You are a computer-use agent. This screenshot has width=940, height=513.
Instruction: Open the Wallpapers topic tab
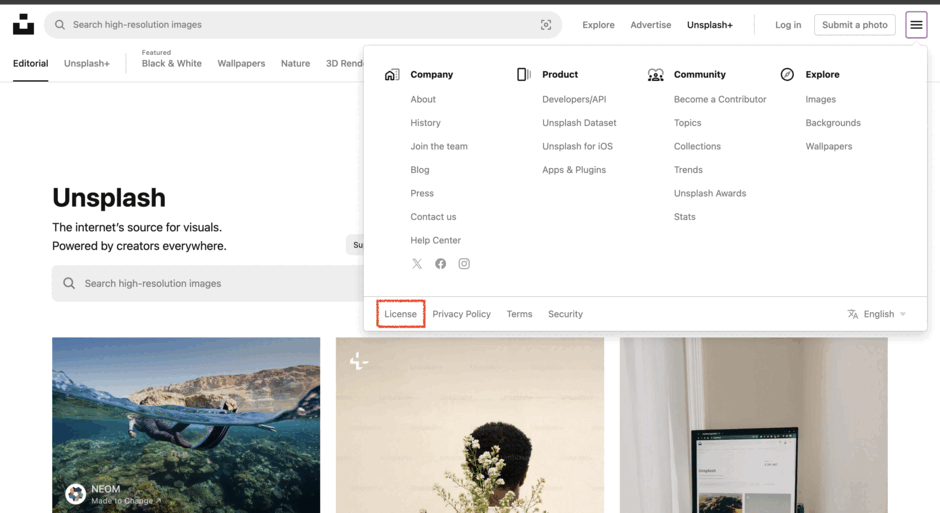point(241,64)
